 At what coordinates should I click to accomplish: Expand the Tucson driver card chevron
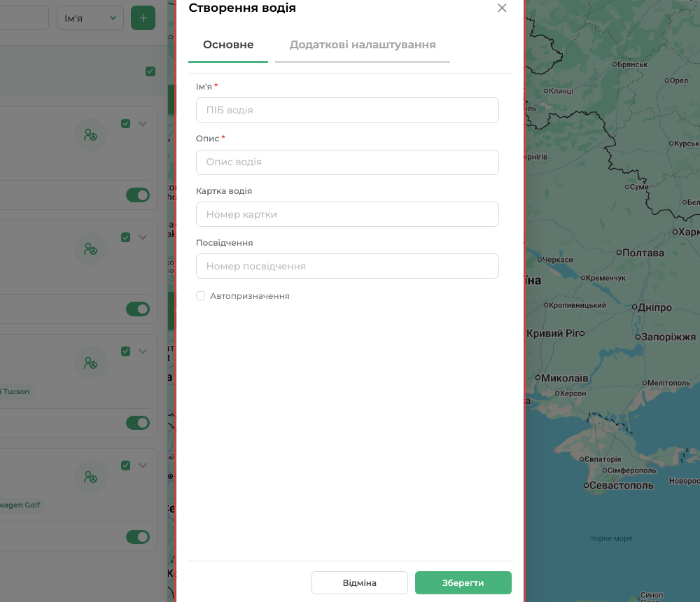click(143, 351)
